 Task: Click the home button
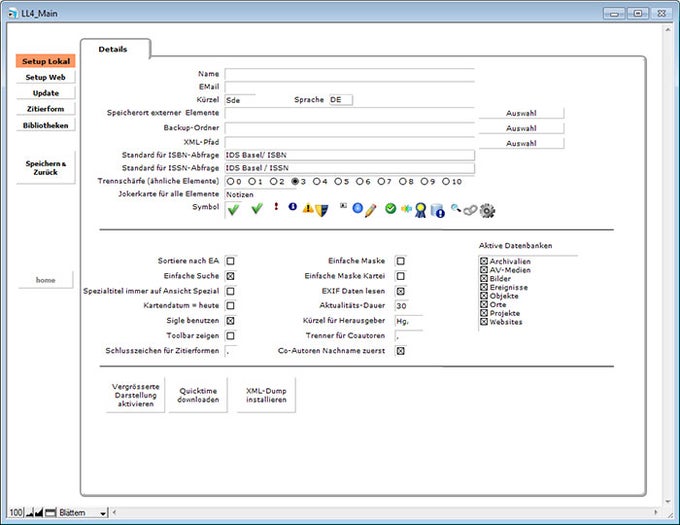[x=46, y=280]
